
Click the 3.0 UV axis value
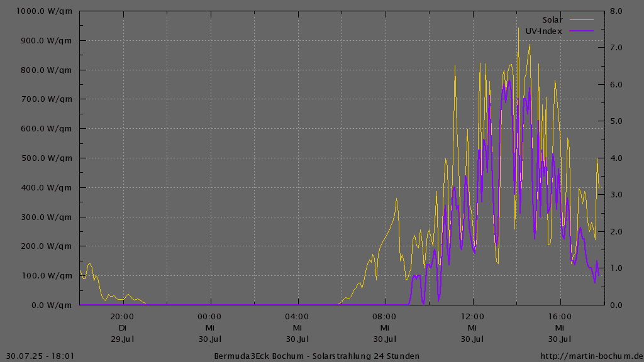(x=616, y=195)
